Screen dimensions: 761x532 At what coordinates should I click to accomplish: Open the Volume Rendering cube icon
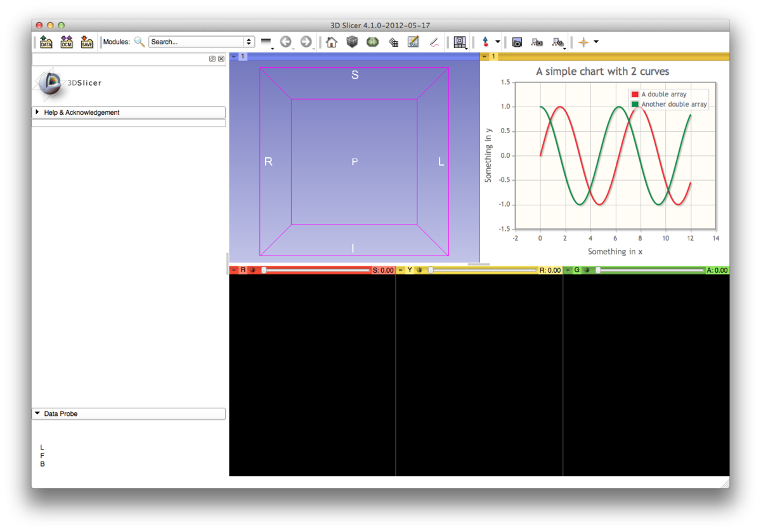click(352, 42)
